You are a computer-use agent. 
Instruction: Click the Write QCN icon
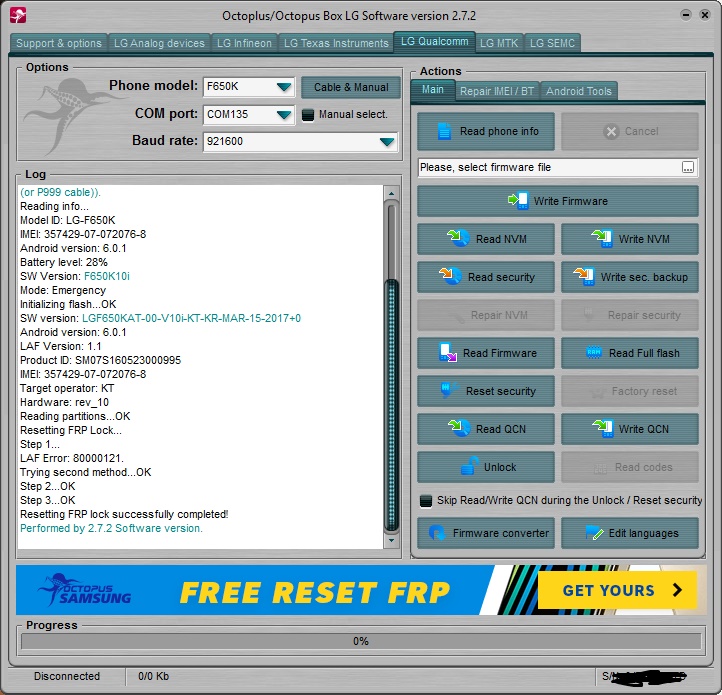tap(603, 428)
